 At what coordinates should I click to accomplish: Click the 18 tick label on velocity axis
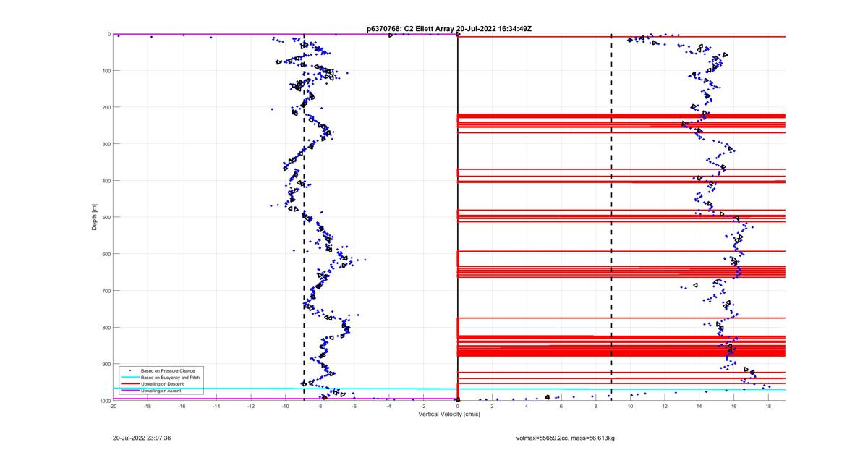point(768,407)
